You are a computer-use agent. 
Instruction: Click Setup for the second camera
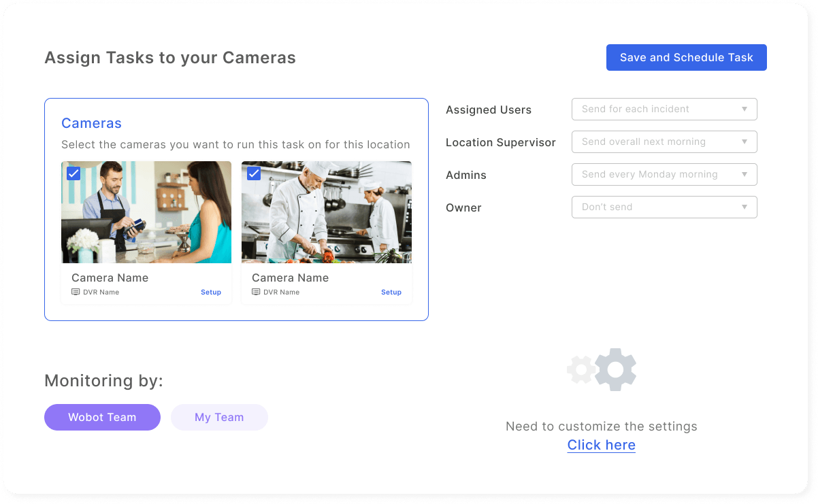pos(391,292)
